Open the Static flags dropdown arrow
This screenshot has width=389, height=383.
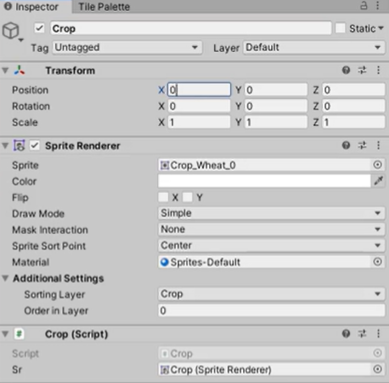pos(381,29)
